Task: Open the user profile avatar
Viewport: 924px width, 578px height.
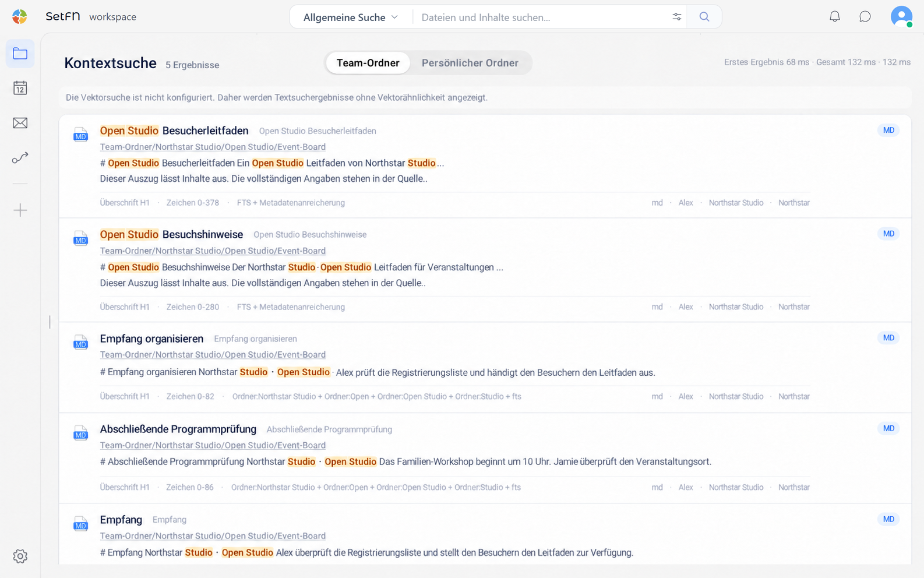Action: point(901,16)
